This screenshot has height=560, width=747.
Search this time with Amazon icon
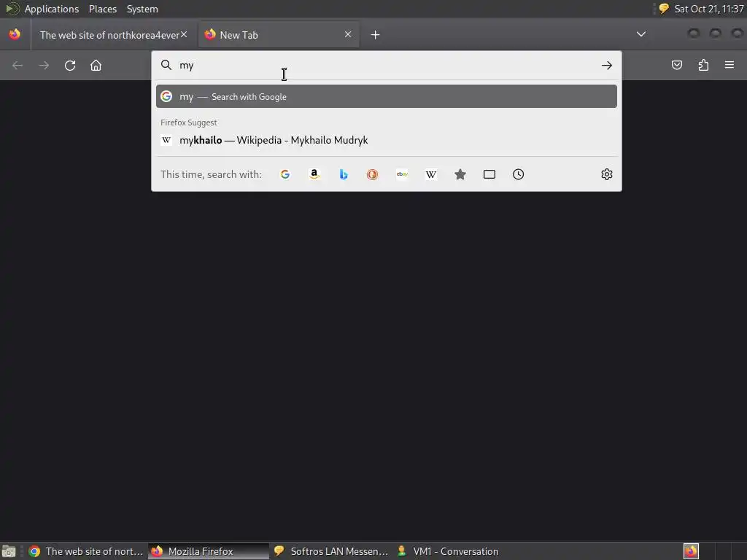pos(314,174)
